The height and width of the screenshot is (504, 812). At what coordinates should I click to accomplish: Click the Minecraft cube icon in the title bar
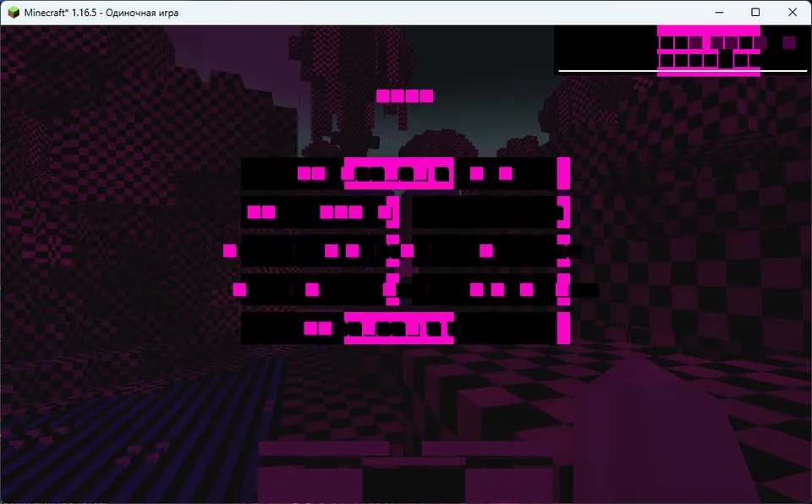[14, 13]
